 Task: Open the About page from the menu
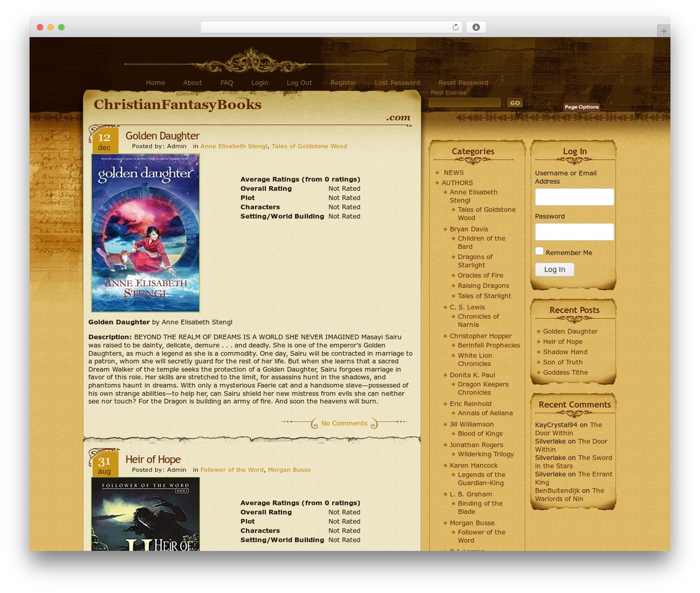tap(192, 83)
